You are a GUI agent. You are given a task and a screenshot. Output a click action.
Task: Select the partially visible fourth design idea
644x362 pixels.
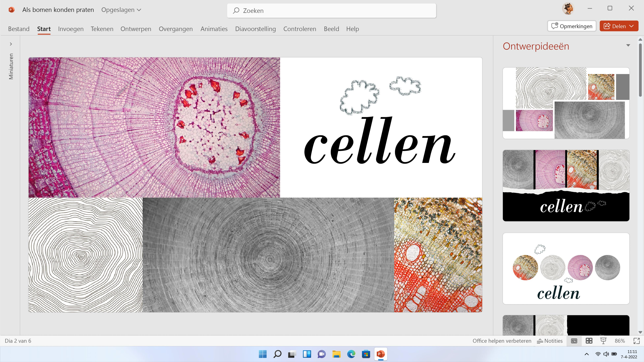(x=566, y=325)
